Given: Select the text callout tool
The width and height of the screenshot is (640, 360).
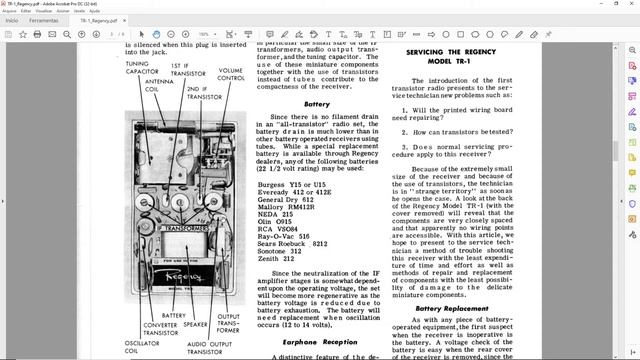Looking at the screenshot, I should click(402, 35).
